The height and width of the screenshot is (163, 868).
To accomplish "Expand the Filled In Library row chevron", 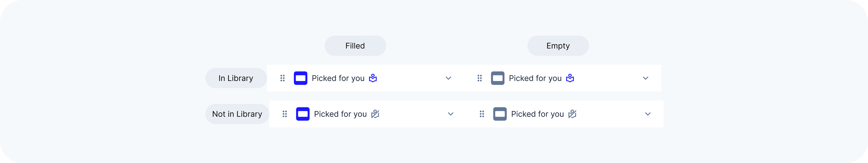I will click(448, 78).
